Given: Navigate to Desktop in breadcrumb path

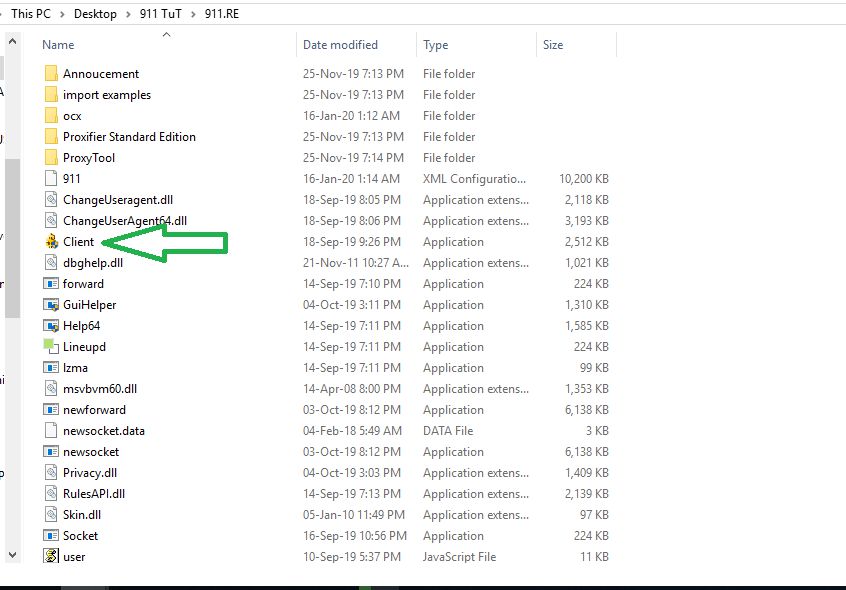Looking at the screenshot, I should pyautogui.click(x=95, y=14).
